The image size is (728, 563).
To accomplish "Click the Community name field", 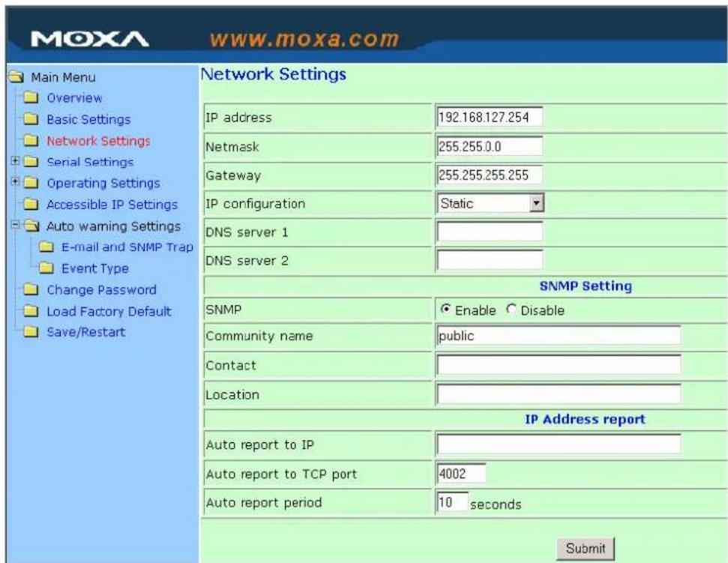I will coord(559,335).
